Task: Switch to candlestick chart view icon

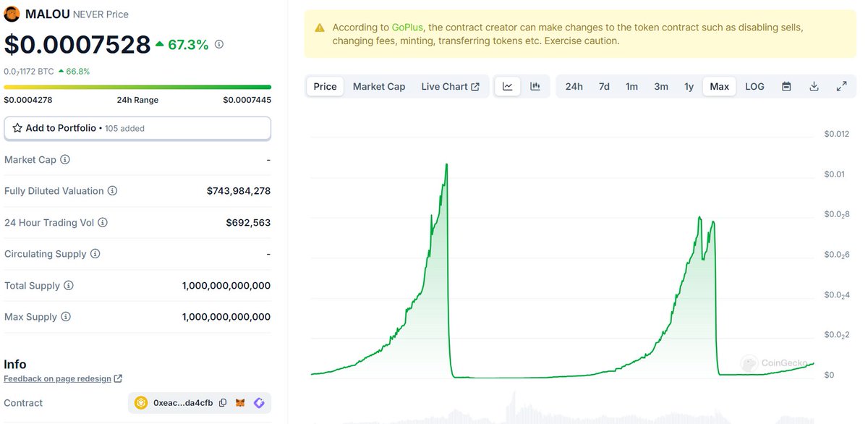Action: pyautogui.click(x=535, y=86)
